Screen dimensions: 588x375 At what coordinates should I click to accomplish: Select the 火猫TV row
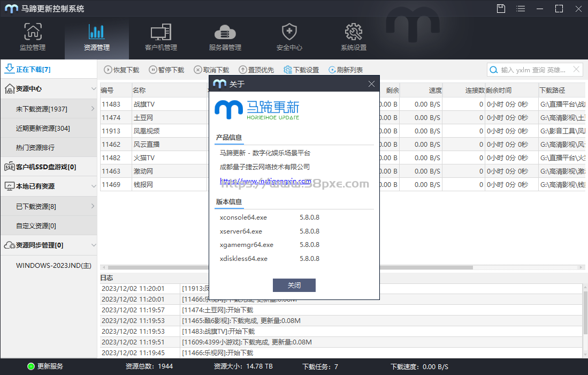154,157
